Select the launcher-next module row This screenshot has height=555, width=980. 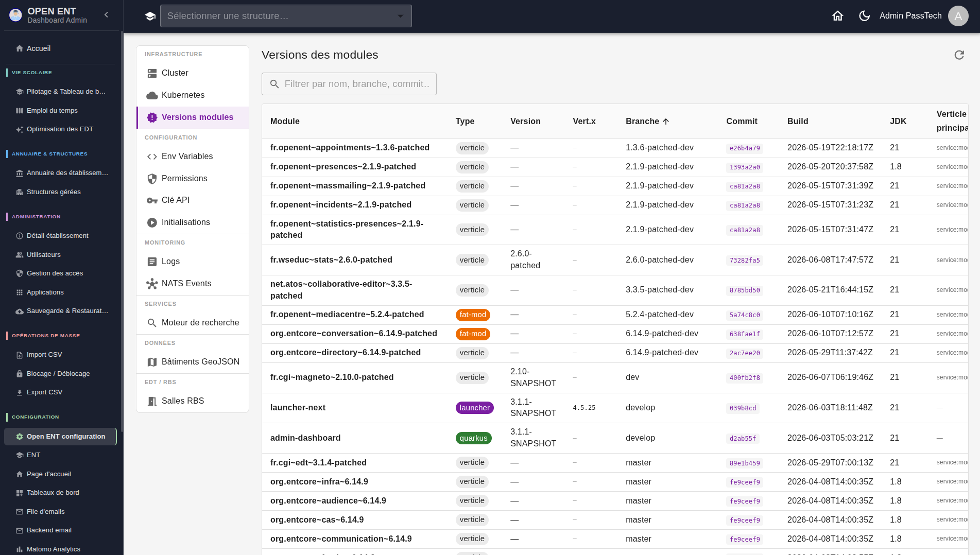click(615, 408)
